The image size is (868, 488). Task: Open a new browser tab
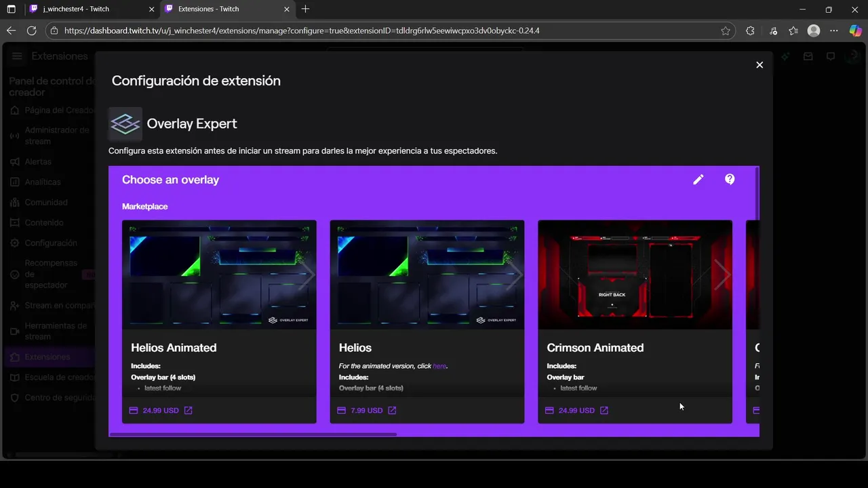pyautogui.click(x=305, y=9)
